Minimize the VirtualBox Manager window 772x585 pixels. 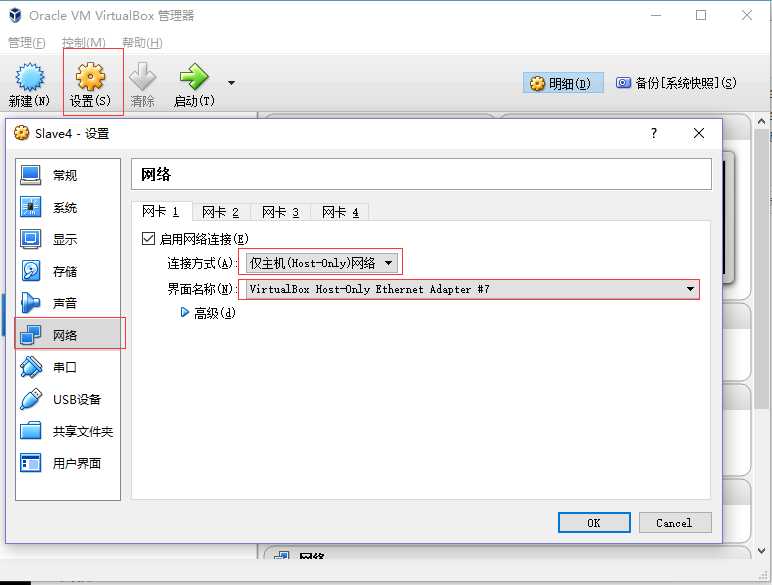656,15
